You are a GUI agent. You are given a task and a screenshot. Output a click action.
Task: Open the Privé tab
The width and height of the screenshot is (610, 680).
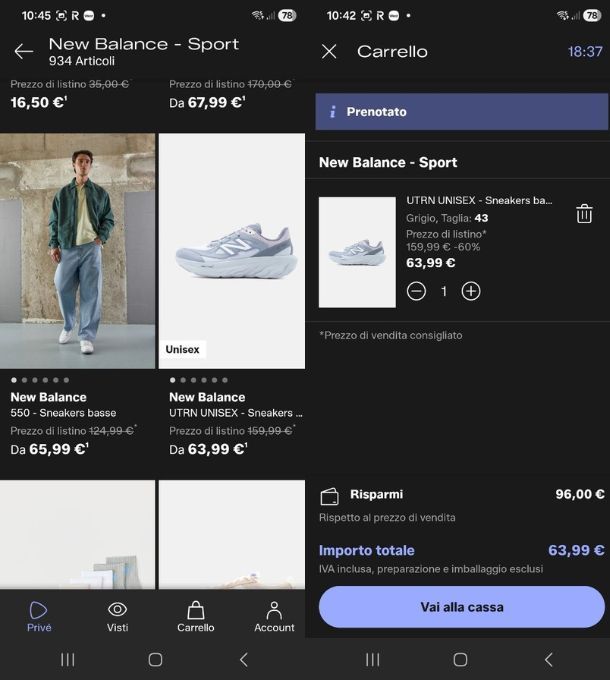[39, 616]
